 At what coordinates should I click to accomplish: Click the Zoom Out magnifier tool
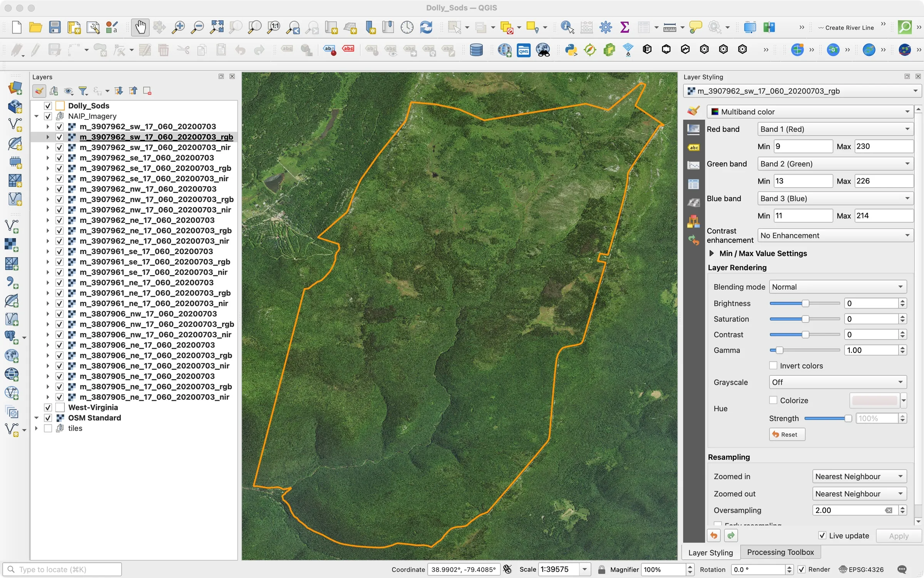coord(198,27)
